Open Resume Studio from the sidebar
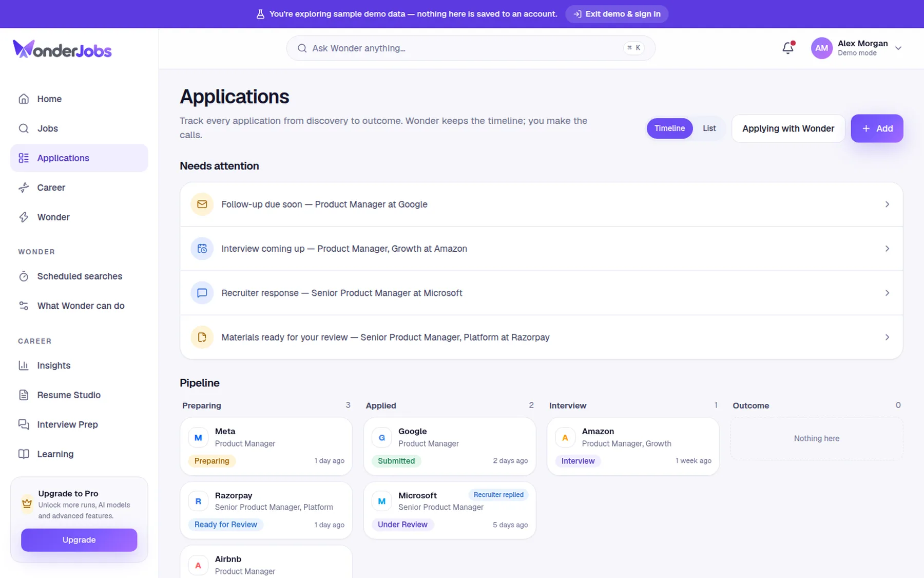The image size is (924, 578). click(79, 395)
